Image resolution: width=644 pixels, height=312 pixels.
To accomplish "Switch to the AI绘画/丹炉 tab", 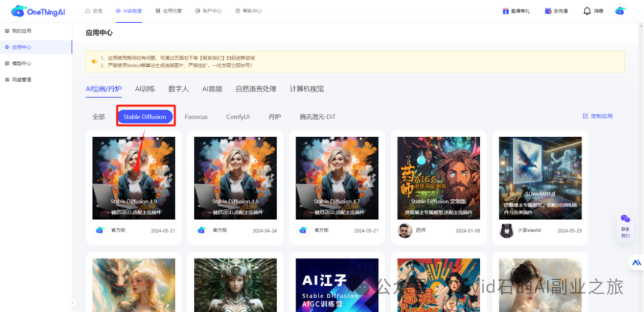I will pyautogui.click(x=104, y=89).
